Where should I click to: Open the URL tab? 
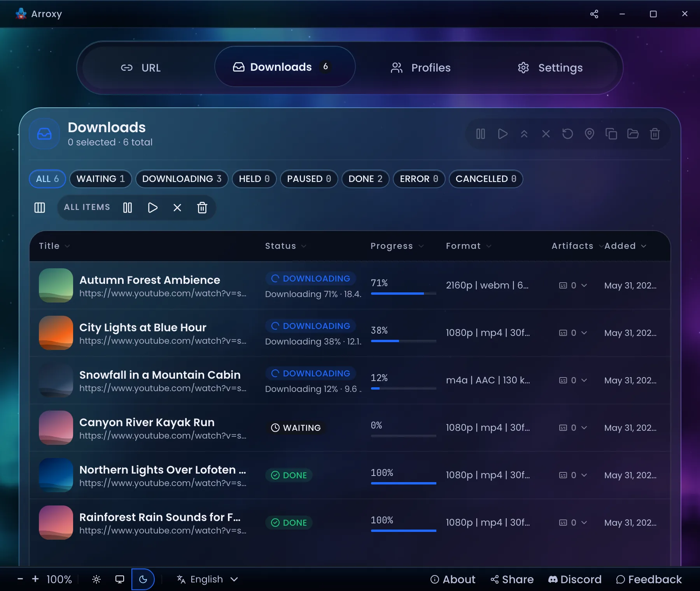pos(140,68)
